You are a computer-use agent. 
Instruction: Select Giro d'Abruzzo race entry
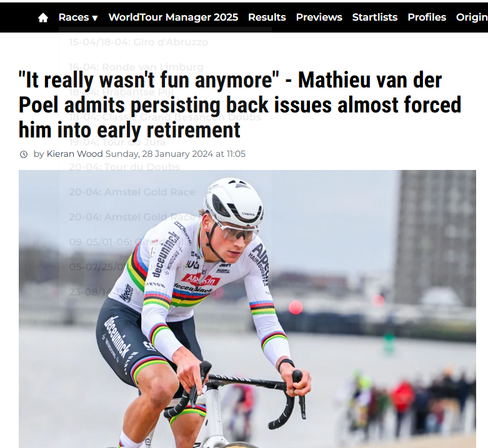[138, 42]
